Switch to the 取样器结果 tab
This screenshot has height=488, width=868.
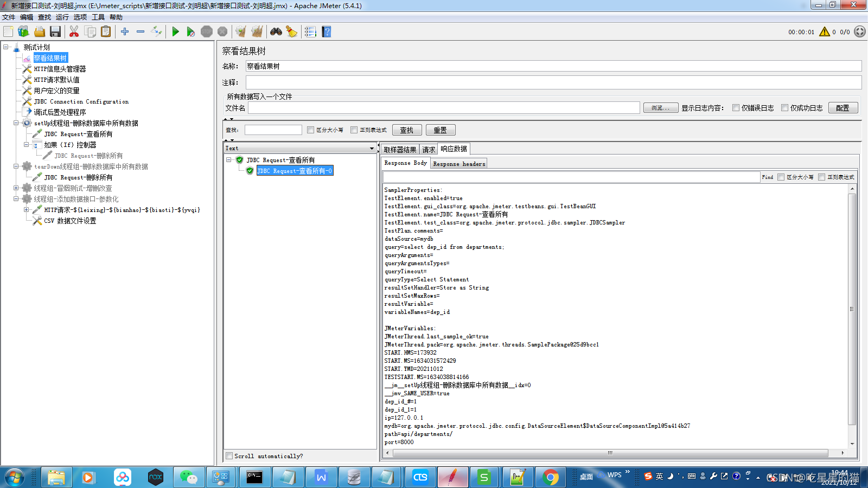pyautogui.click(x=400, y=150)
